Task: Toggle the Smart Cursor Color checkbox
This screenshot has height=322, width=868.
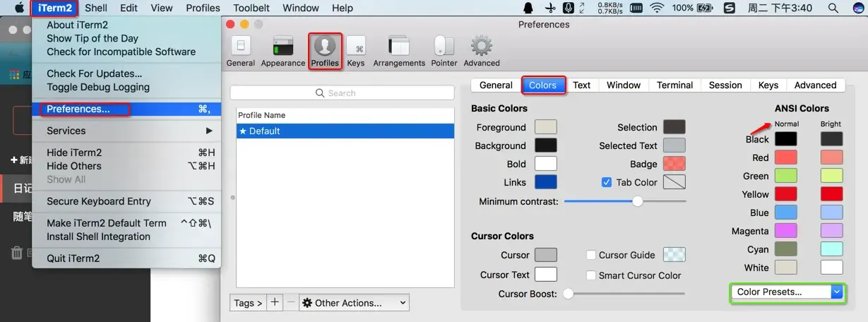Action: 591,275
